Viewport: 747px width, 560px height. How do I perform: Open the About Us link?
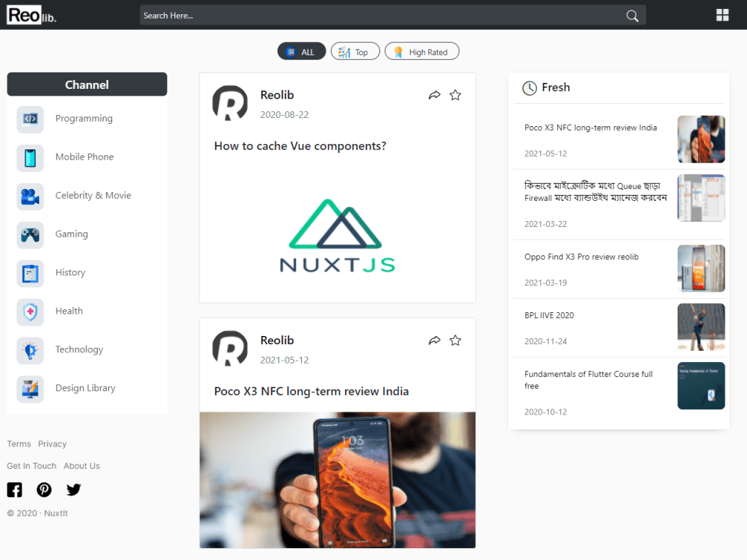[82, 466]
